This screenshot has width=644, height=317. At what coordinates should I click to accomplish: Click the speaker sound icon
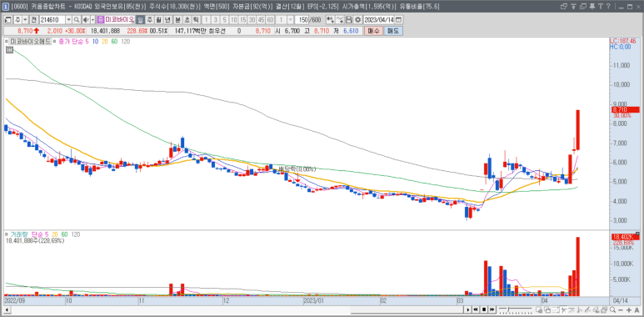point(86,20)
